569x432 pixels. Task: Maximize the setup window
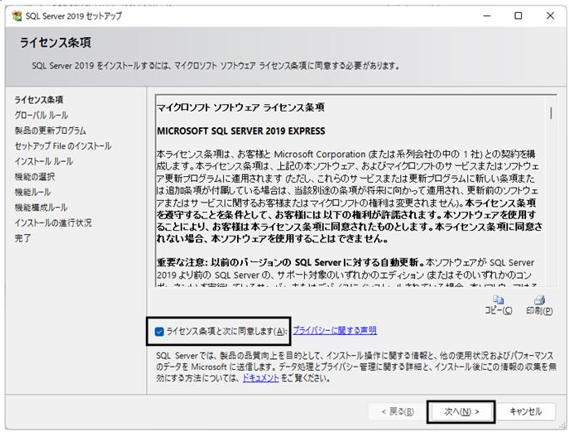(x=518, y=16)
